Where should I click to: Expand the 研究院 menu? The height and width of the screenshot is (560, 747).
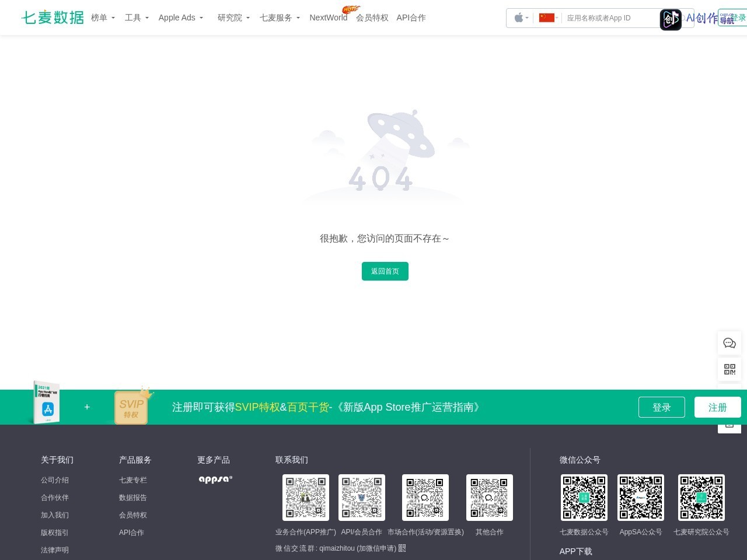234,17
